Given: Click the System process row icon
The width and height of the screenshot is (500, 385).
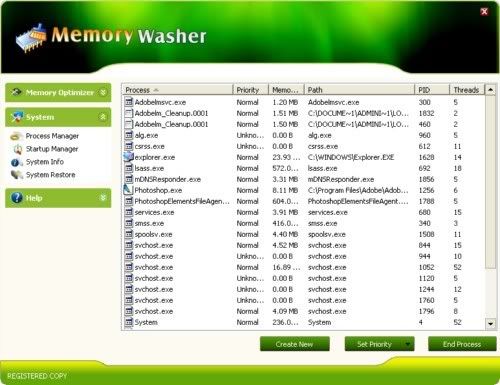Looking at the screenshot, I should 129,322.
